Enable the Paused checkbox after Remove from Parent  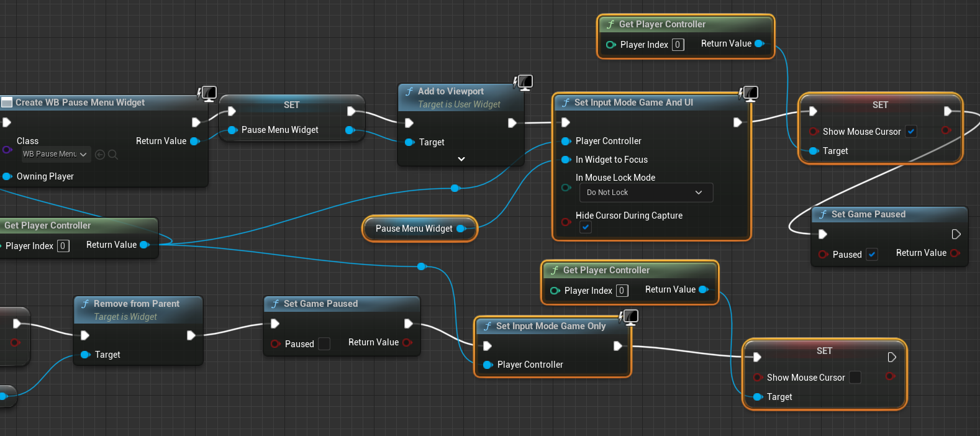tap(324, 344)
